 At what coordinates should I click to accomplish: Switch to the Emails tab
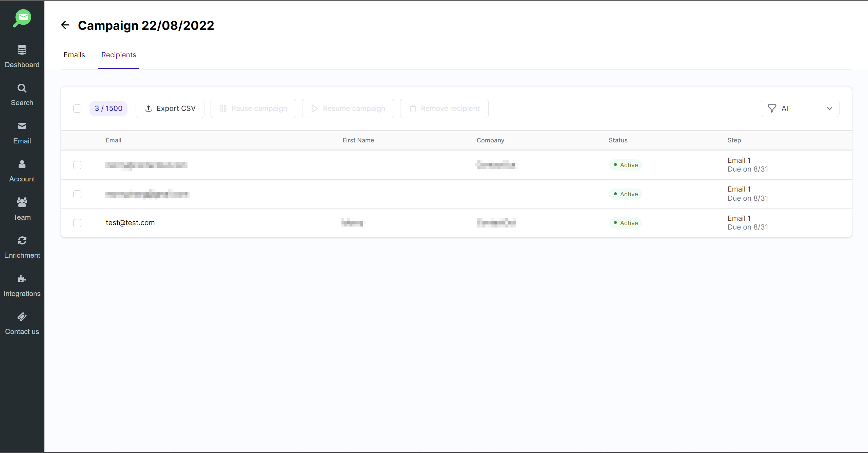(x=74, y=55)
